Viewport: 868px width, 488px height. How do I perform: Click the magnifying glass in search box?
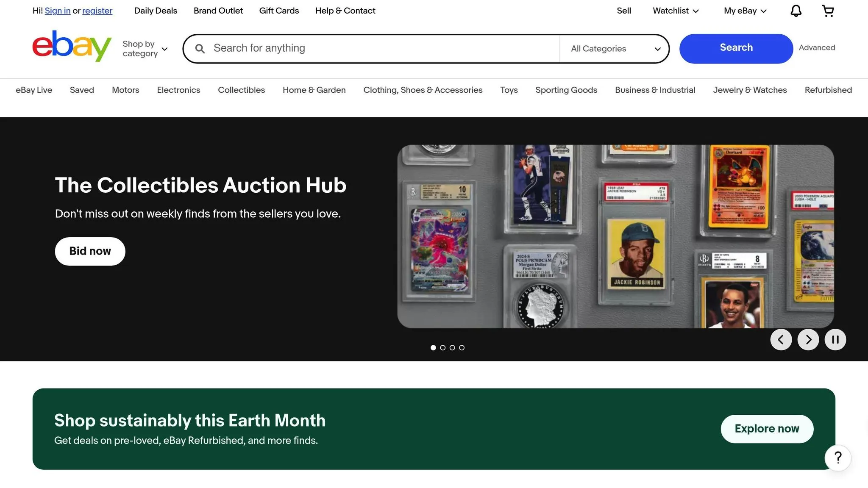[x=200, y=49]
